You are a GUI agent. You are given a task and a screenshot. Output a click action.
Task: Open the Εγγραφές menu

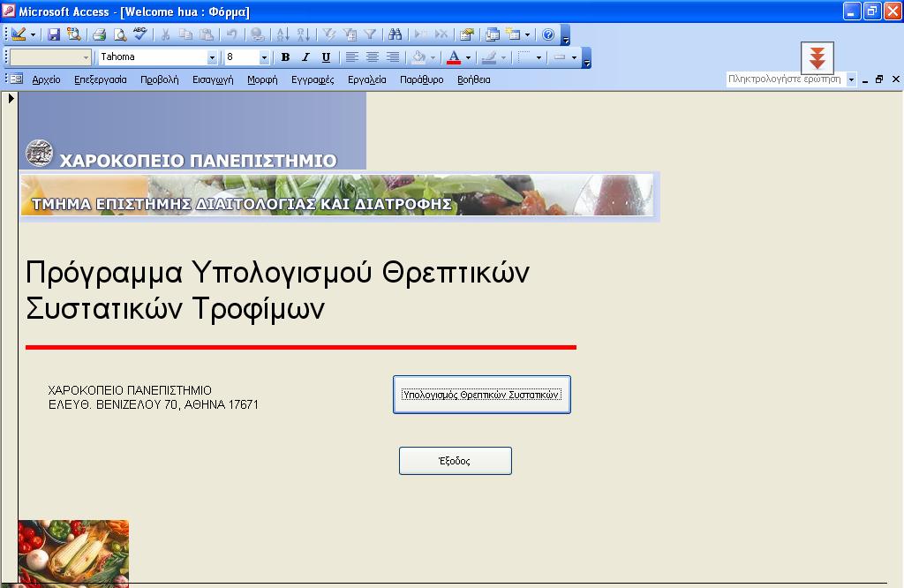pyautogui.click(x=313, y=79)
